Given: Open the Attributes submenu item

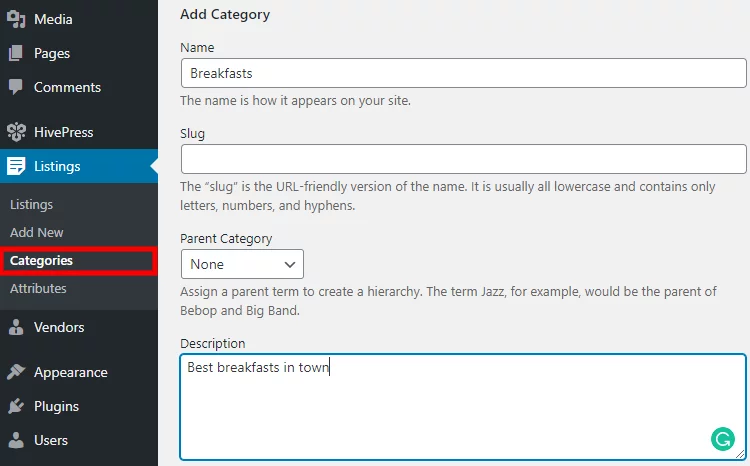Looking at the screenshot, I should pyautogui.click(x=38, y=288).
